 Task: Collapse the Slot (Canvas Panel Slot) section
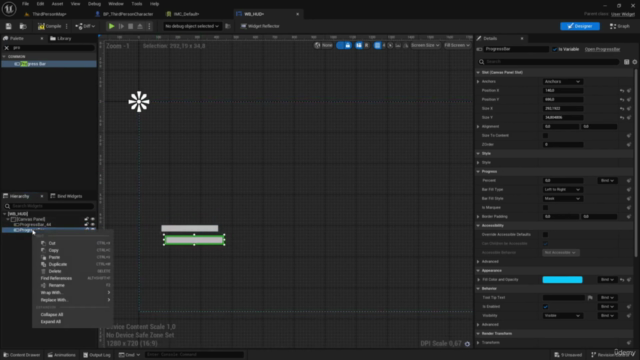(x=478, y=73)
